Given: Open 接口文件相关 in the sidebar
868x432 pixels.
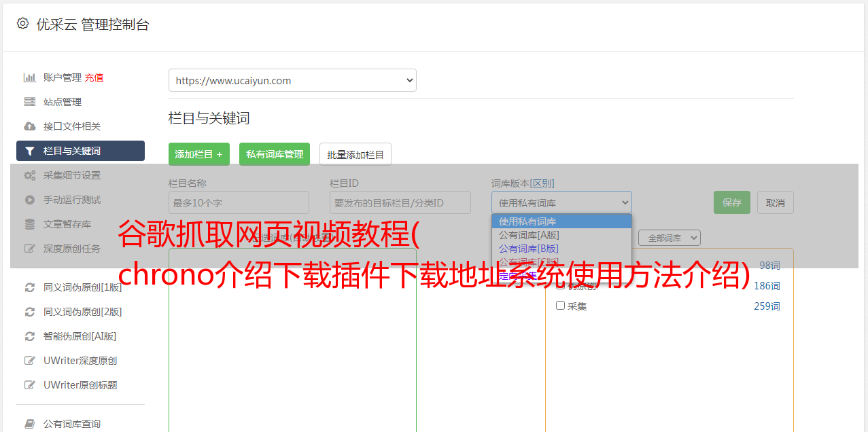Looking at the screenshot, I should pos(72,126).
